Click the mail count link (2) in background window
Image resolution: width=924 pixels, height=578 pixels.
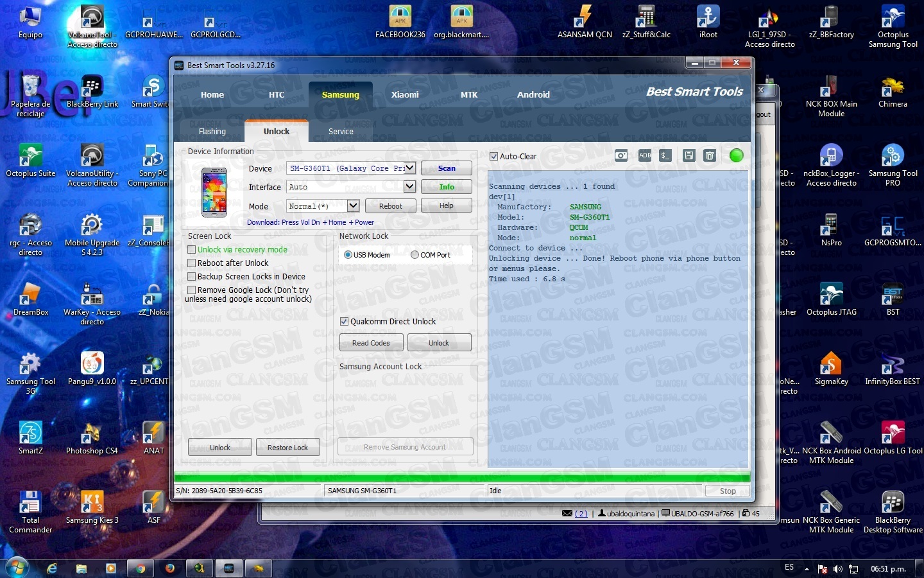(581, 514)
